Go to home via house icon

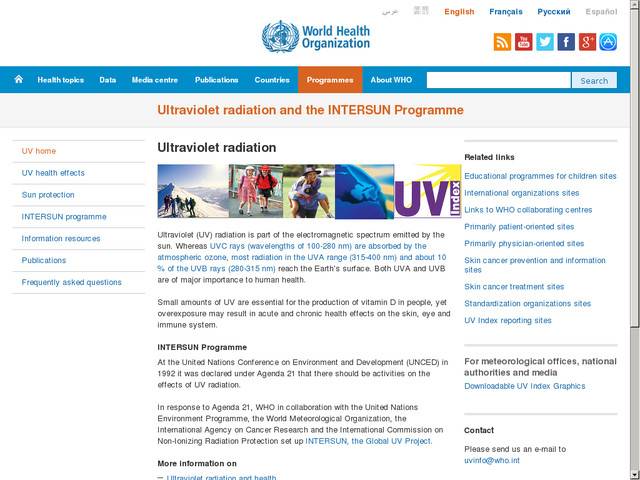click(18, 79)
